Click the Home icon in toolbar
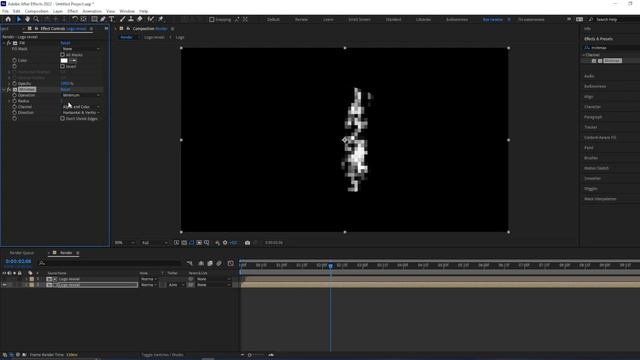The height and width of the screenshot is (360, 640). click(x=8, y=19)
